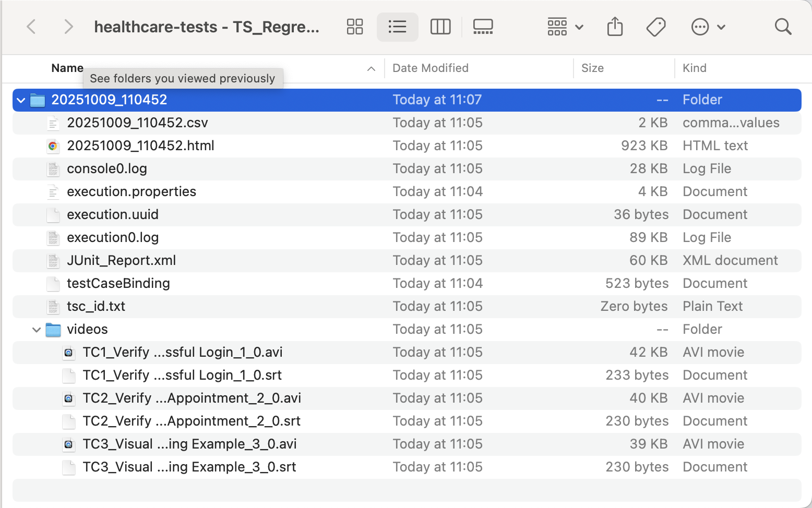Image resolution: width=812 pixels, height=508 pixels.
Task: Click the Search magnifier icon
Action: point(783,27)
